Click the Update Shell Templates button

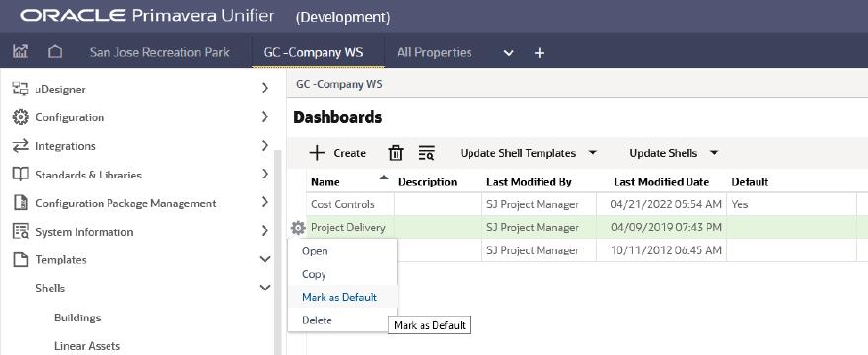[x=518, y=153]
